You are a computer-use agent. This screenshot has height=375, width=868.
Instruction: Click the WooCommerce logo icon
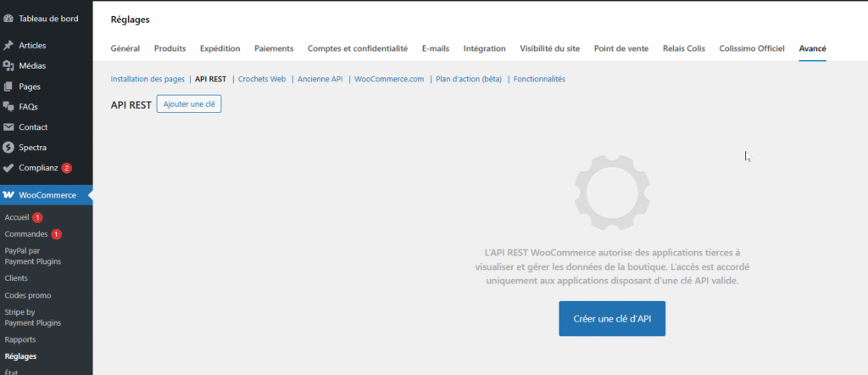[8, 196]
